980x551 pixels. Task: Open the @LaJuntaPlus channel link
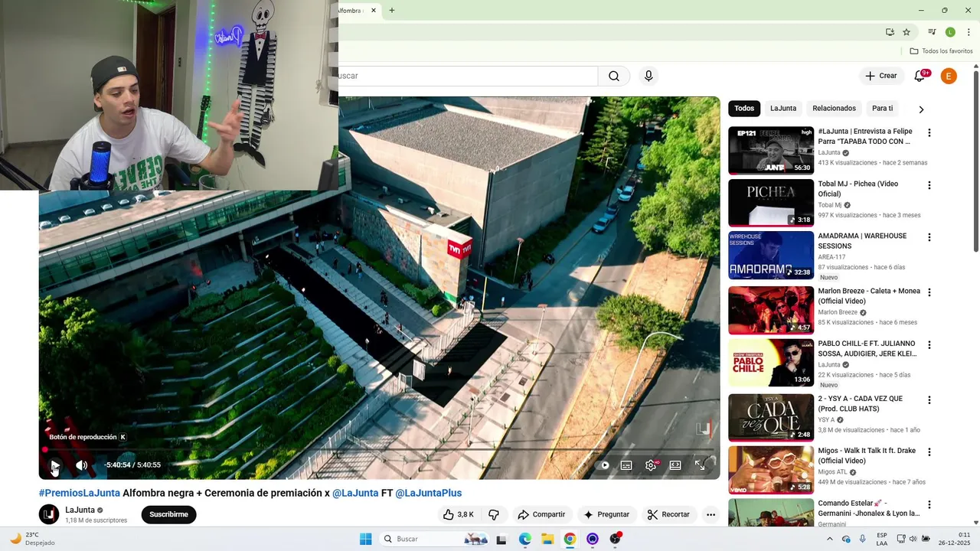pos(429,493)
